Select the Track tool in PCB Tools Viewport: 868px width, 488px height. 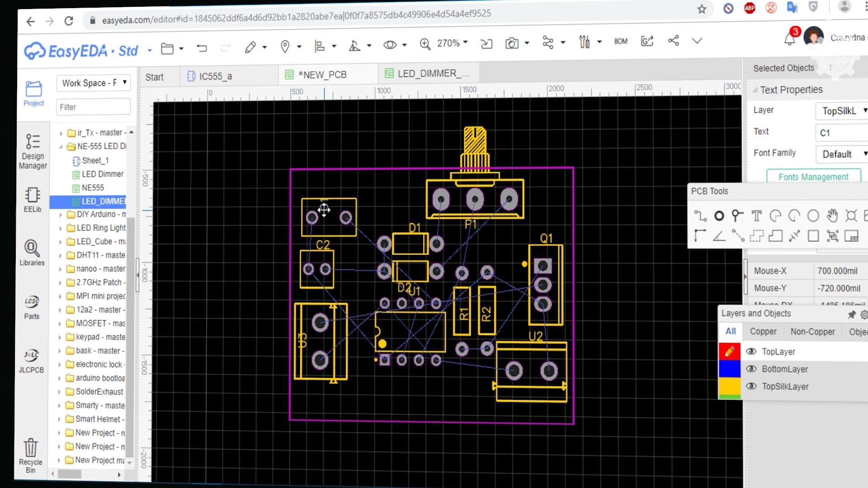point(701,216)
